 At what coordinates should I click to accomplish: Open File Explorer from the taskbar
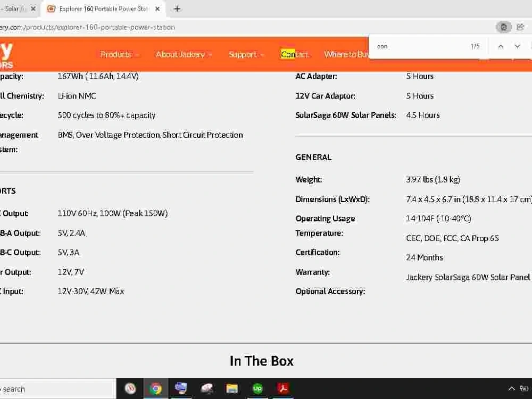click(x=232, y=388)
